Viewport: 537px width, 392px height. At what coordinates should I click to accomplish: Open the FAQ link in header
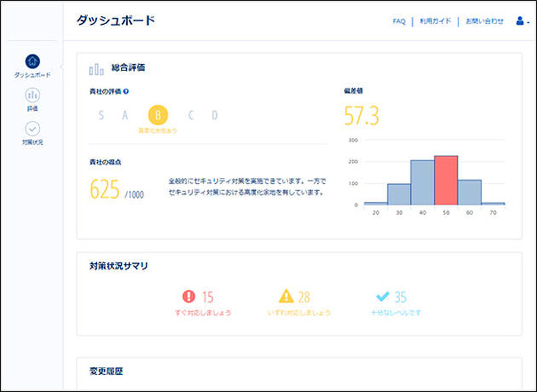(x=399, y=21)
